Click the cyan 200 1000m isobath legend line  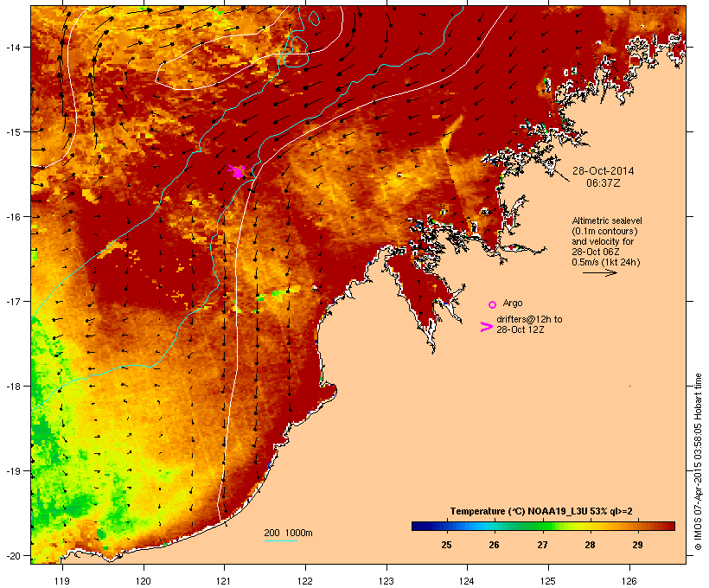(x=280, y=540)
